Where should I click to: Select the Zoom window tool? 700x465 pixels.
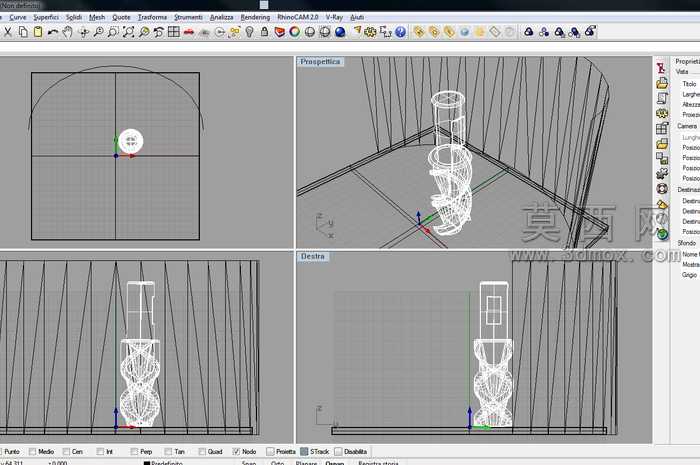[113, 32]
